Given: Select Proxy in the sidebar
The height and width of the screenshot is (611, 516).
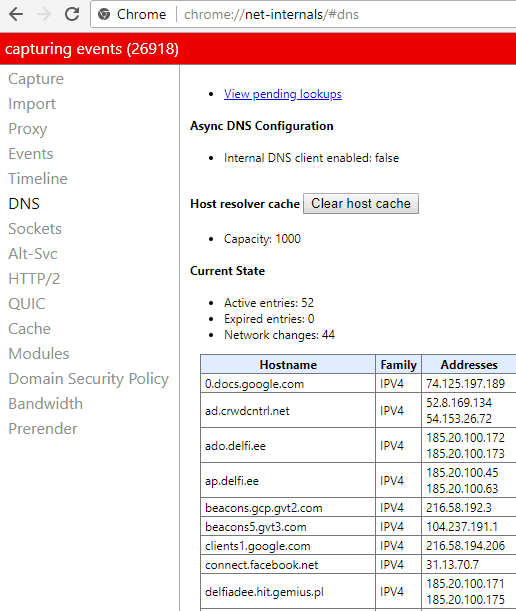Looking at the screenshot, I should (x=28, y=129).
